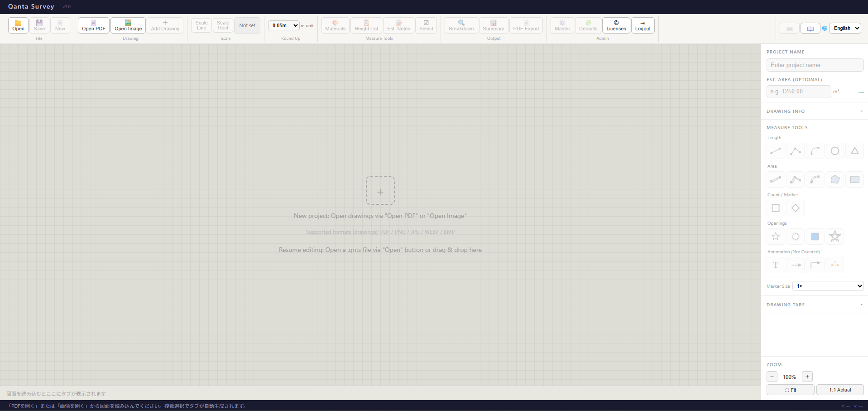Zoom in with the plus button

(807, 377)
